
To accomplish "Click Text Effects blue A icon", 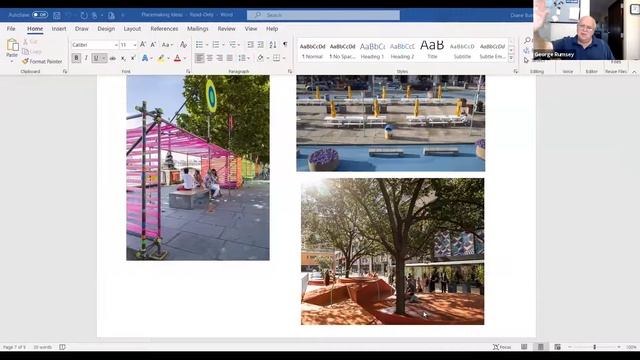I will [x=144, y=58].
